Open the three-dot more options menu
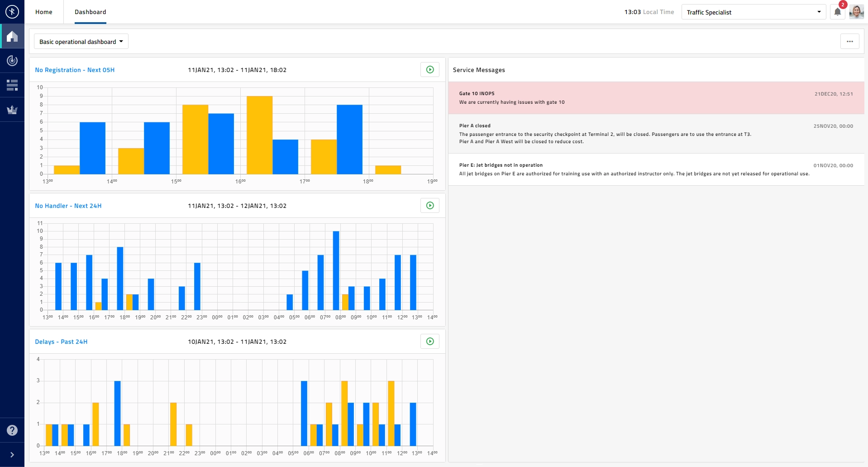Viewport: 868px width, 467px height. [x=850, y=41]
